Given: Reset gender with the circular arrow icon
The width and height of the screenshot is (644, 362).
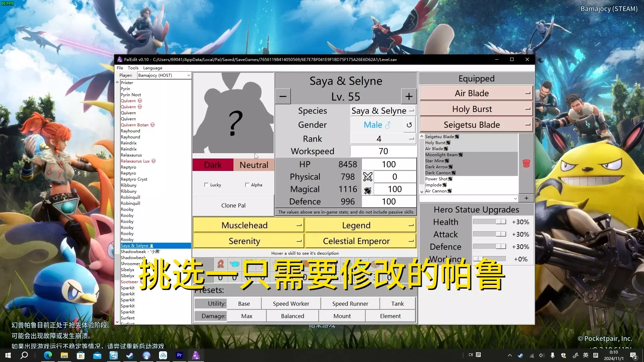Looking at the screenshot, I should coord(409,125).
